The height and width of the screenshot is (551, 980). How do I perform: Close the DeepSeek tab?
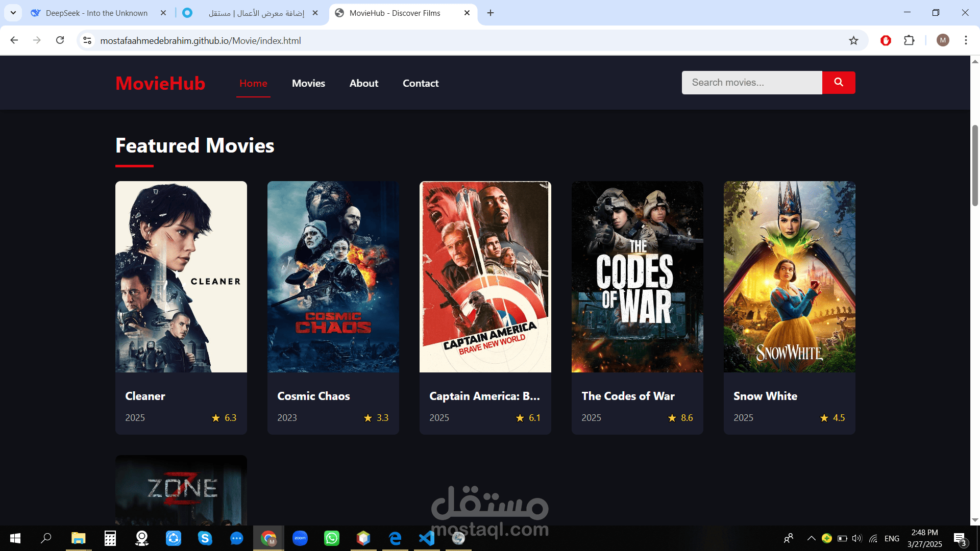(x=163, y=13)
